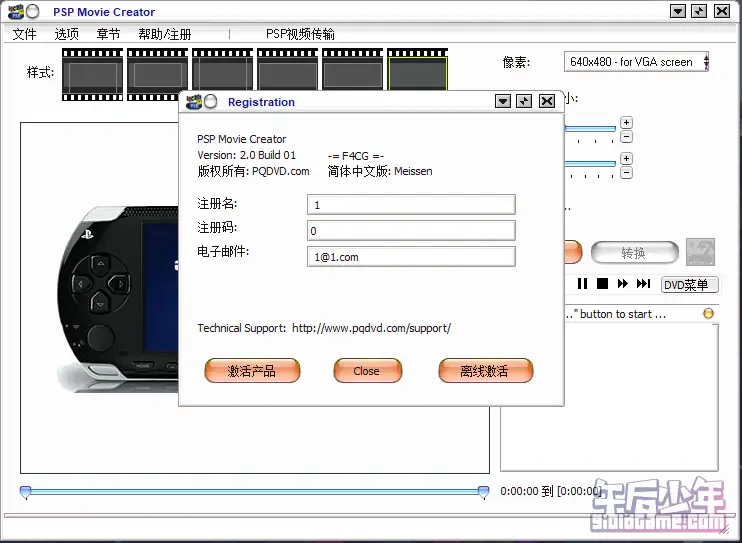Select the highlighted sixth style thumbnail
The width and height of the screenshot is (742, 543).
(417, 69)
